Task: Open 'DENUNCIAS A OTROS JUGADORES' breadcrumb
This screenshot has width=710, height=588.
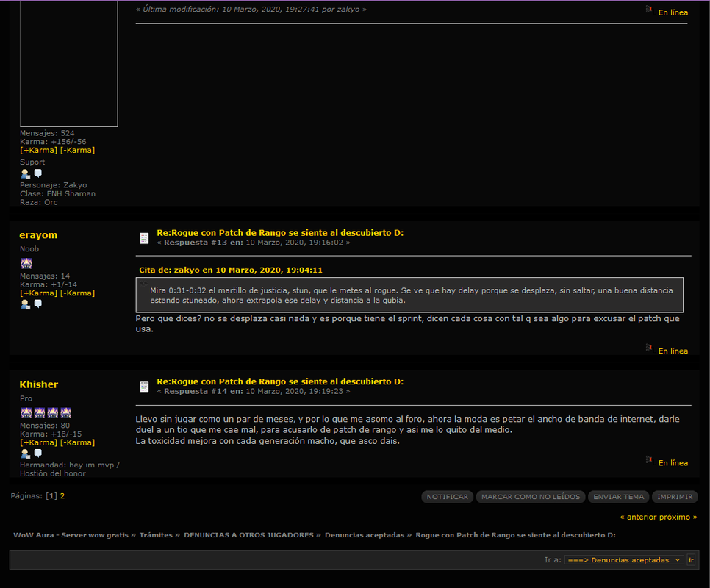Action: pos(248,535)
